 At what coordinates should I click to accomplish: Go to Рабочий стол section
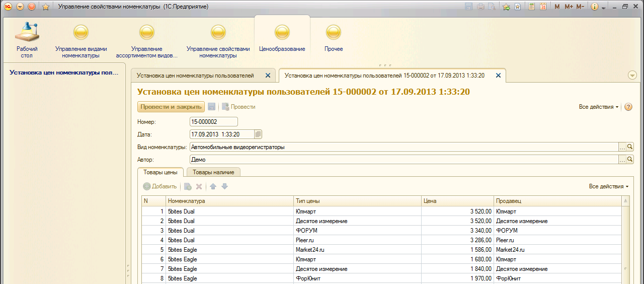[27, 39]
